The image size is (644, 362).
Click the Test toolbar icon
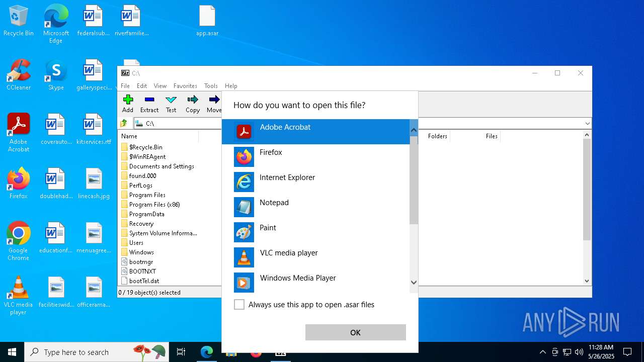click(171, 104)
